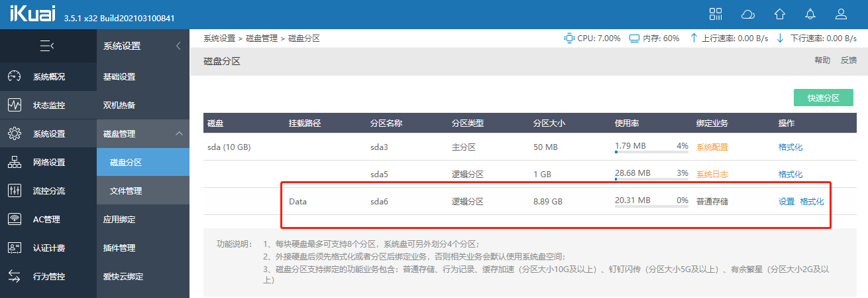Format the sda5 partition
Screen dimensions: 868x298
click(x=790, y=174)
